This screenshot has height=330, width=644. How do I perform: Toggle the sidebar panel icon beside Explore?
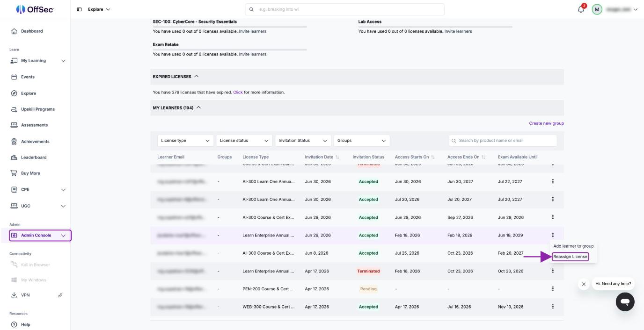(79, 9)
